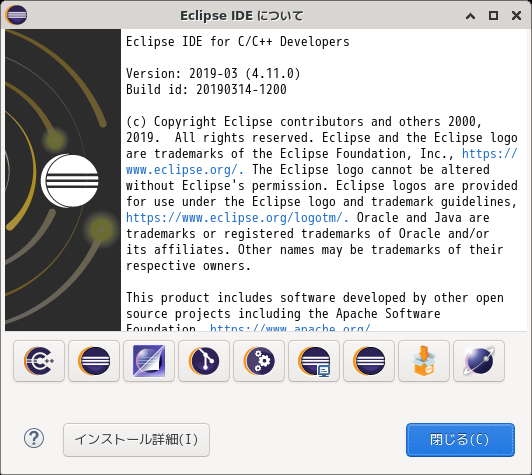
Task: Open the https://www.apache.org/ link
Action: tap(290, 328)
